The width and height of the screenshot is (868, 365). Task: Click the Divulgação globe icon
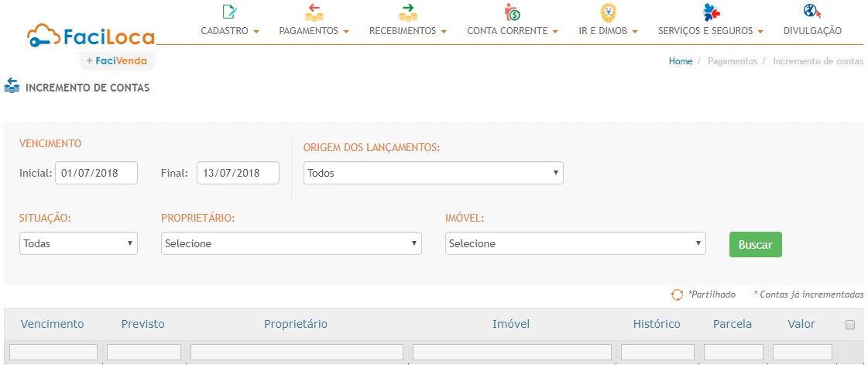click(x=812, y=12)
